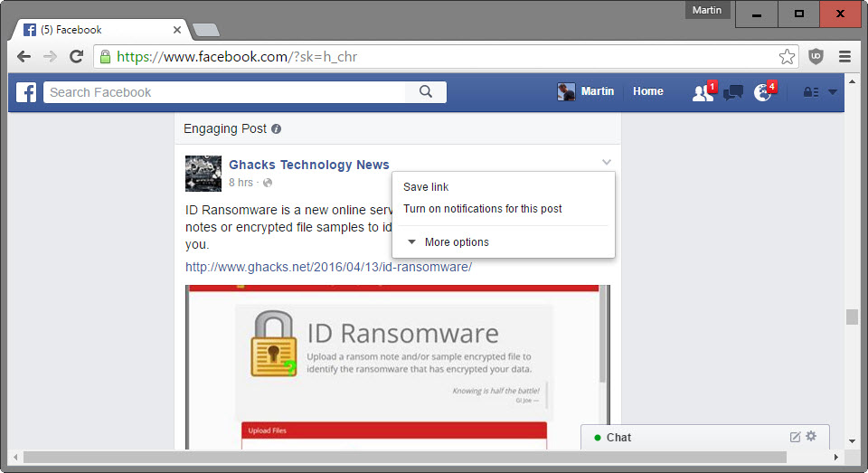The width and height of the screenshot is (868, 473).
Task: Click the Martin Chrome profile button
Action: (707, 10)
